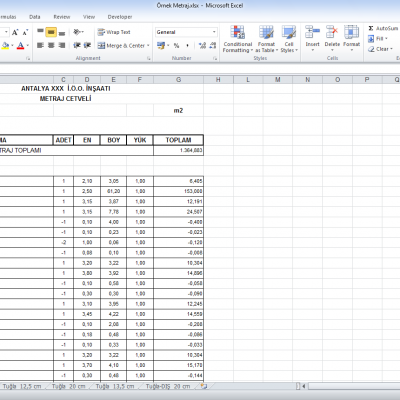Select the TOPLAM header cell
Screen dimensions: 400x400
point(178,140)
